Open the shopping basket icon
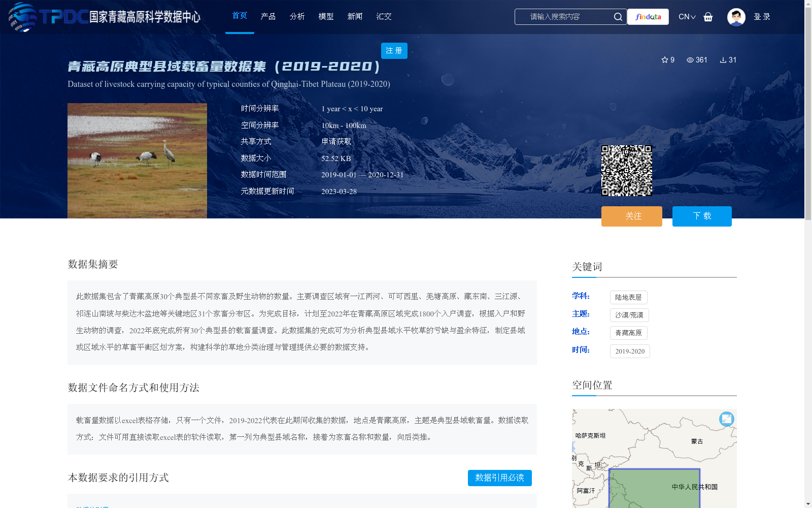Image resolution: width=812 pixels, height=508 pixels. pyautogui.click(x=708, y=17)
